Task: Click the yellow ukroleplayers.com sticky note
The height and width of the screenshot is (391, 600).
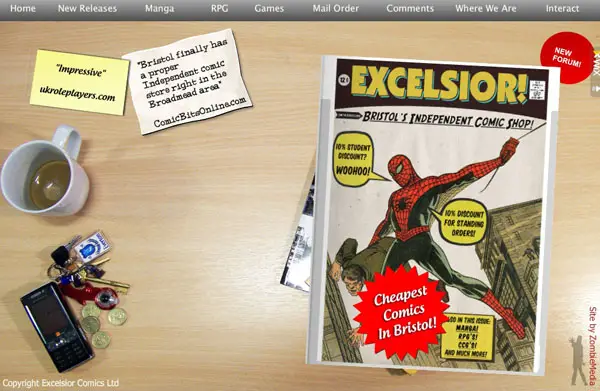Action: click(80, 82)
